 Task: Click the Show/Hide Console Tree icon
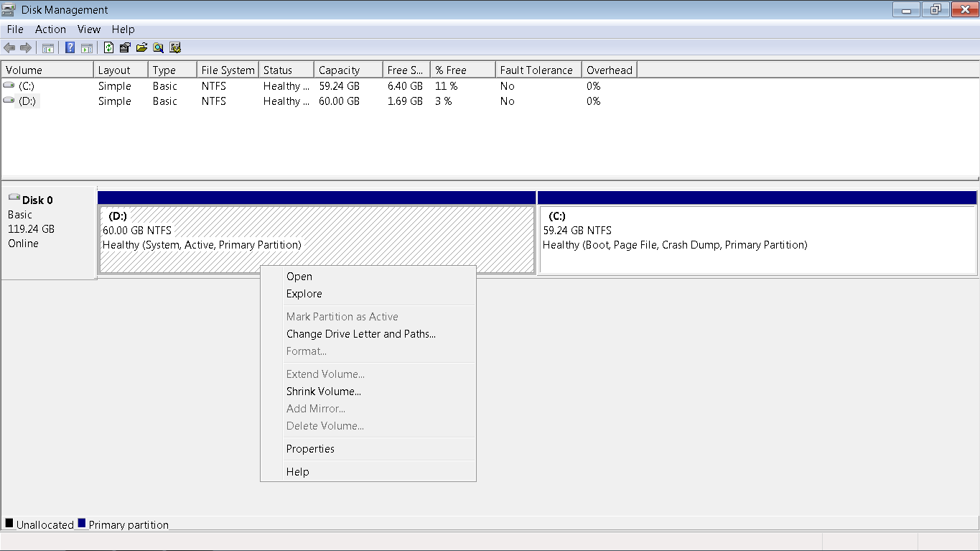tap(48, 48)
